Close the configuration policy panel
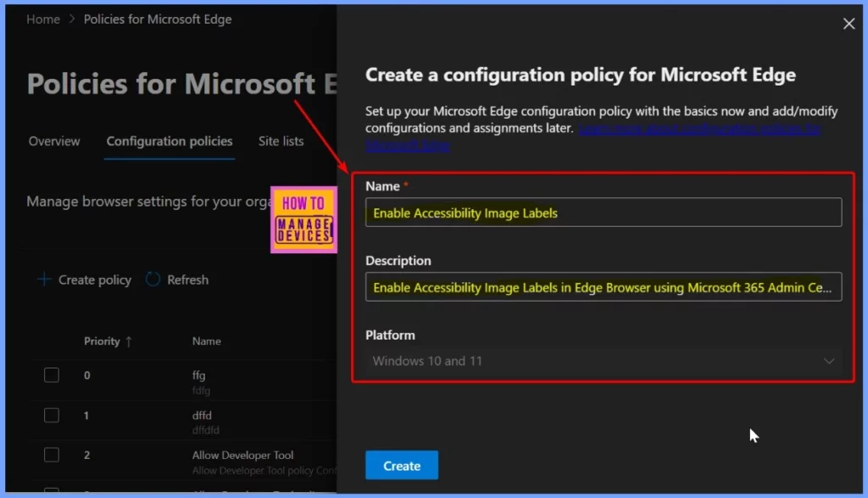 (x=849, y=24)
